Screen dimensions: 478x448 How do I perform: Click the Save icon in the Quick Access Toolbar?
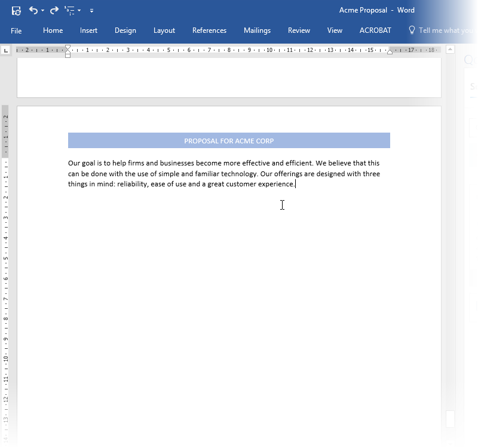(x=16, y=11)
